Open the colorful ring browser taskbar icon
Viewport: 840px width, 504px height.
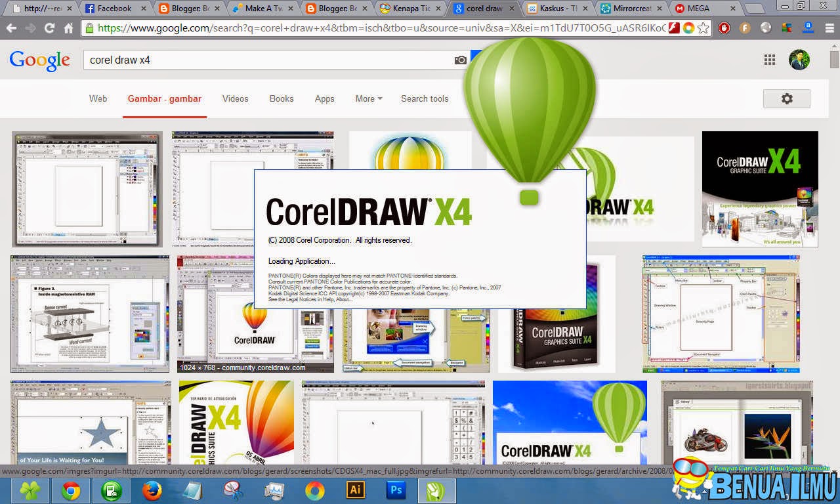pos(315,491)
